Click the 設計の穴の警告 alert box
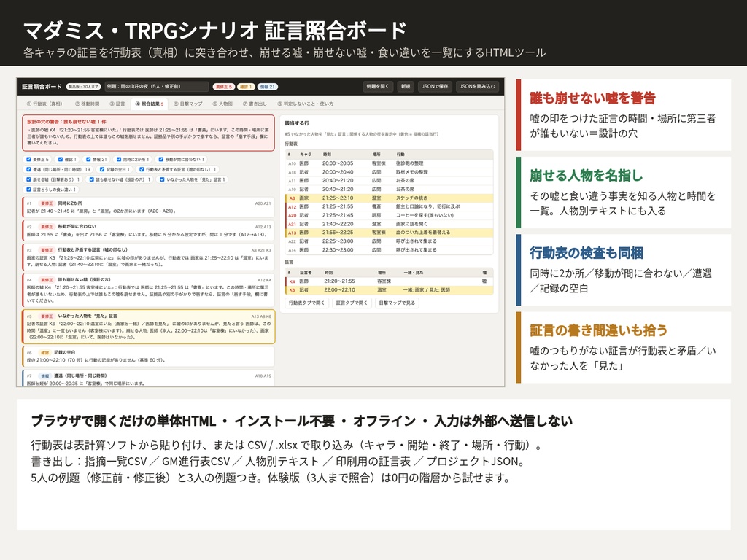The image size is (747, 560). point(148,133)
